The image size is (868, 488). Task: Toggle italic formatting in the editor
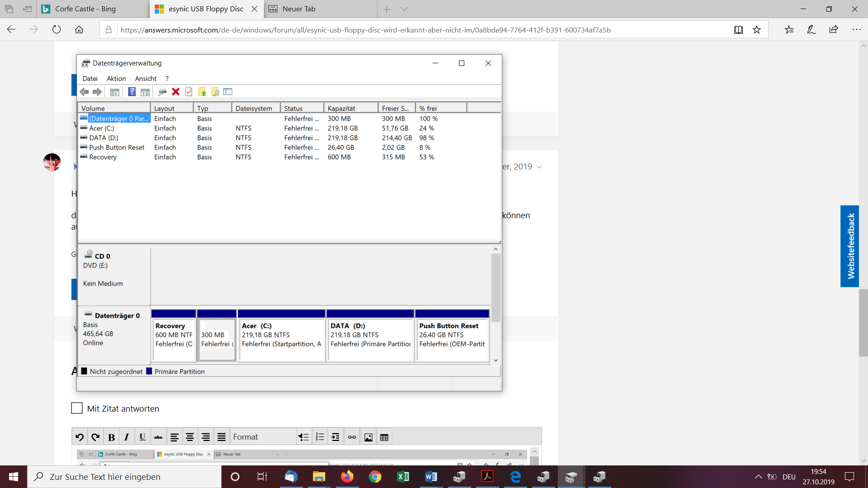coord(127,437)
